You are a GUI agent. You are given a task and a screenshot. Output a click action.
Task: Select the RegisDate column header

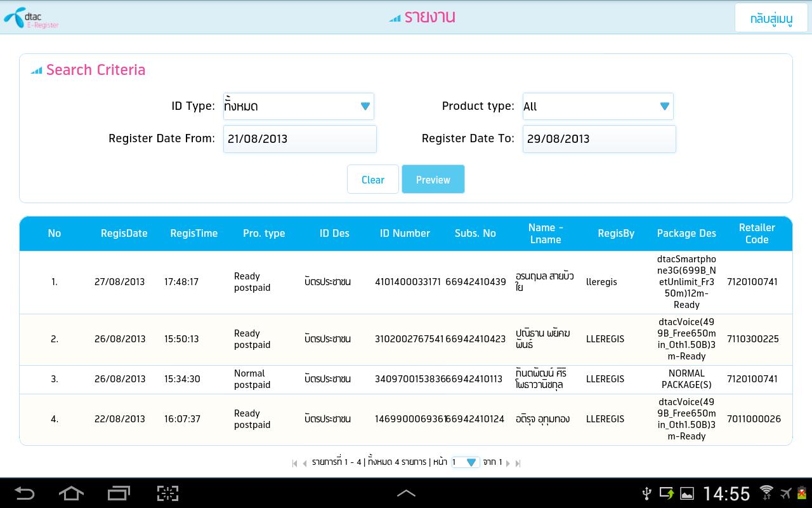[124, 233]
